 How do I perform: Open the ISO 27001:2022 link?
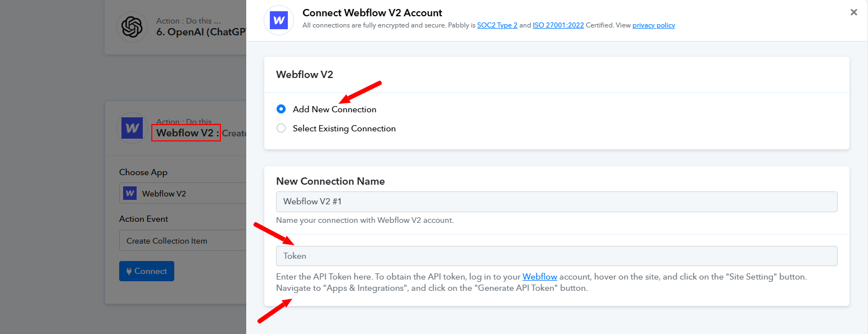click(558, 25)
